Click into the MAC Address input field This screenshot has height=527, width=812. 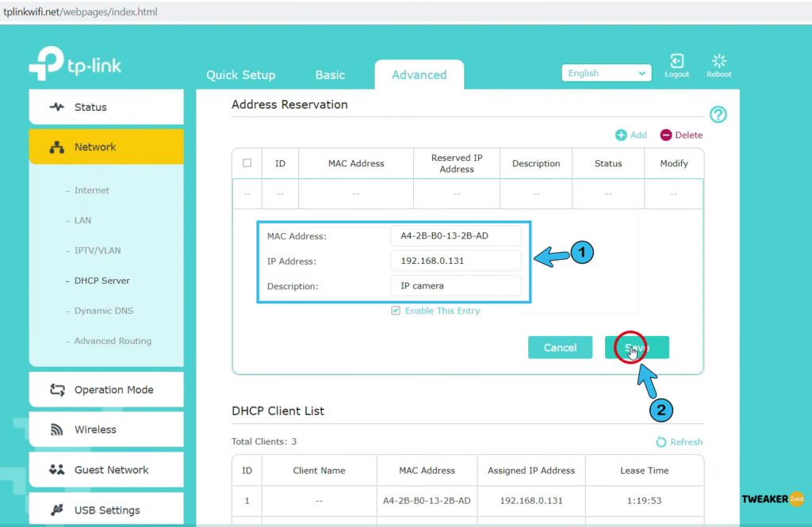[x=456, y=235]
